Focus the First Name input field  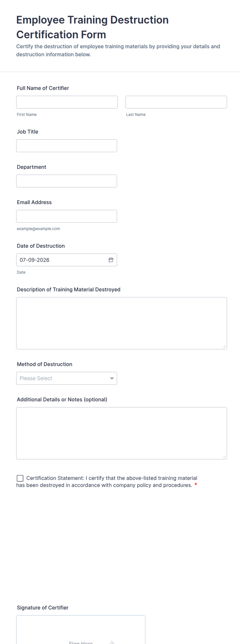tap(67, 102)
